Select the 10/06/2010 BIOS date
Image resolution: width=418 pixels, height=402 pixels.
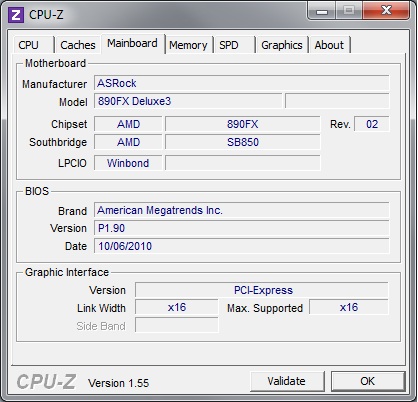coord(242,246)
